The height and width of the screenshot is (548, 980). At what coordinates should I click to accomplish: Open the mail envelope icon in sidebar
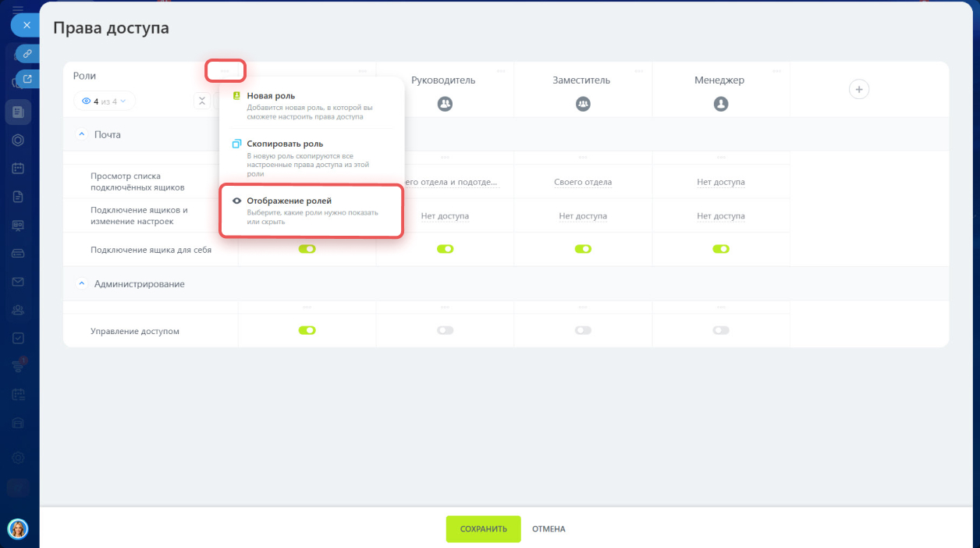pyautogui.click(x=18, y=282)
